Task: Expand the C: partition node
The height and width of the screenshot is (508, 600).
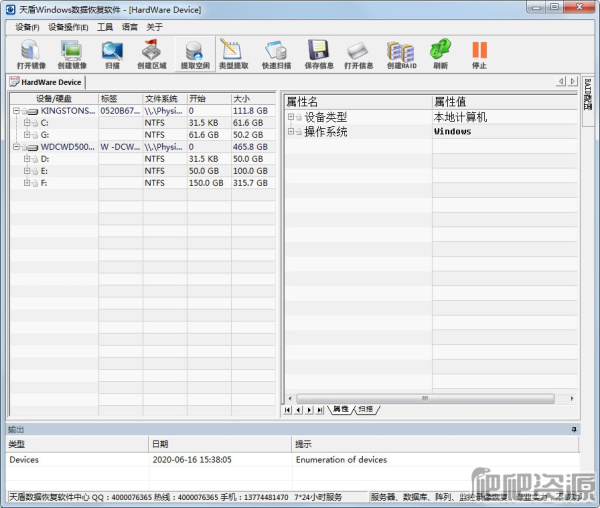Action: (27, 123)
